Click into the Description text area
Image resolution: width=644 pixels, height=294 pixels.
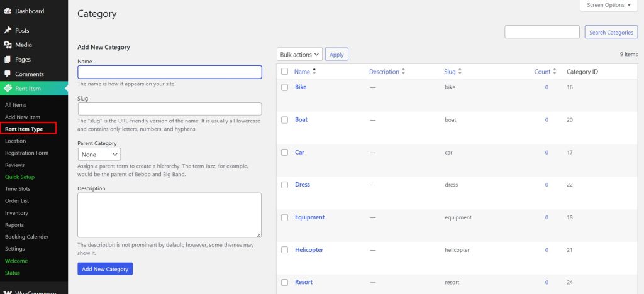point(169,215)
